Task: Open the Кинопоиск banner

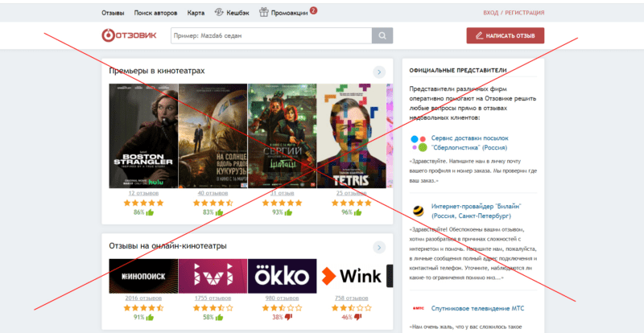Action: tap(143, 276)
